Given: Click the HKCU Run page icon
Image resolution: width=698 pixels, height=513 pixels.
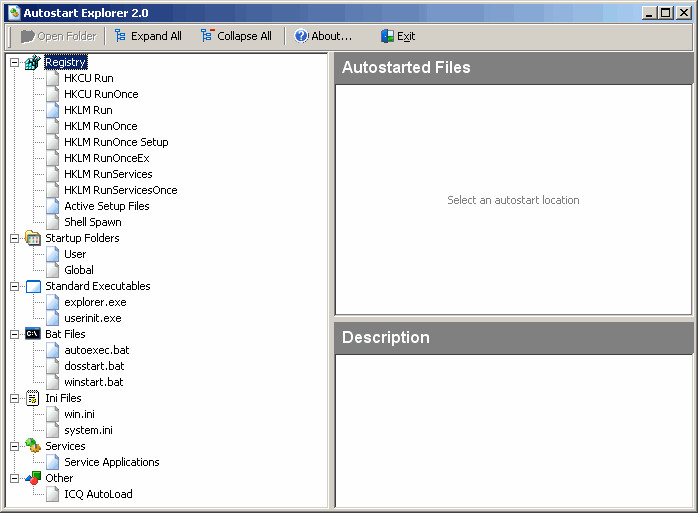Looking at the screenshot, I should pos(53,78).
